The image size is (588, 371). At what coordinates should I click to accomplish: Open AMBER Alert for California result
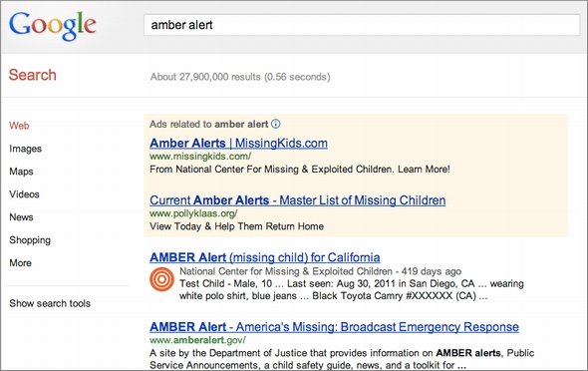tap(265, 257)
